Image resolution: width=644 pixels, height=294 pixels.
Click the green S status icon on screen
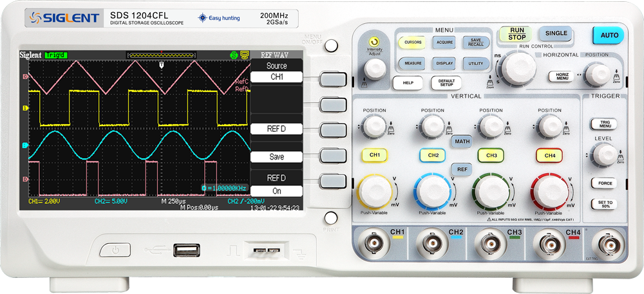pyautogui.click(x=234, y=55)
